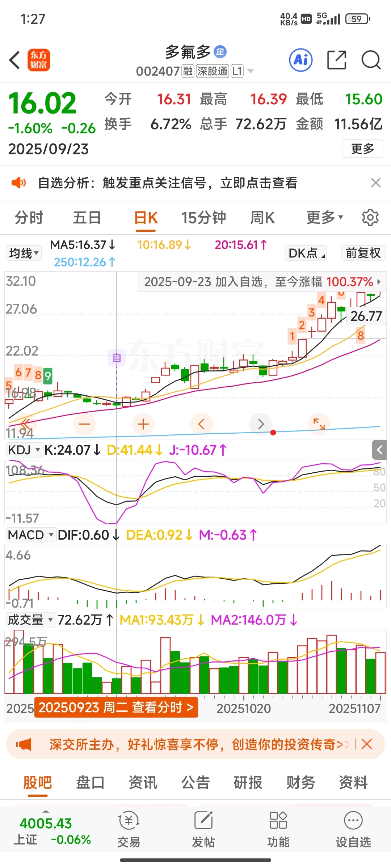Zoom out chart with minus button
The height and width of the screenshot is (868, 391).
(85, 424)
